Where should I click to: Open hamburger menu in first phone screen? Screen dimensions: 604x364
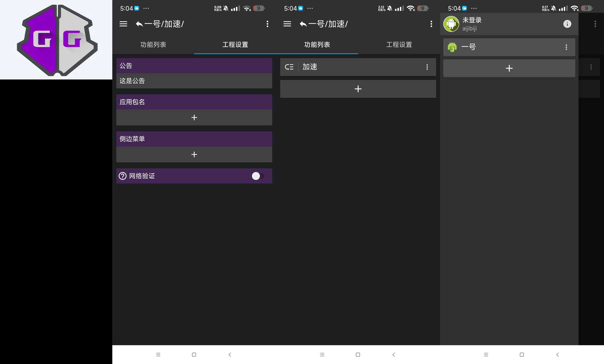[123, 24]
